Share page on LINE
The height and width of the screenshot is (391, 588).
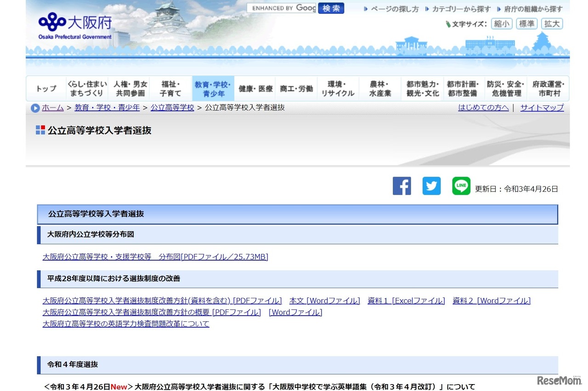(461, 186)
